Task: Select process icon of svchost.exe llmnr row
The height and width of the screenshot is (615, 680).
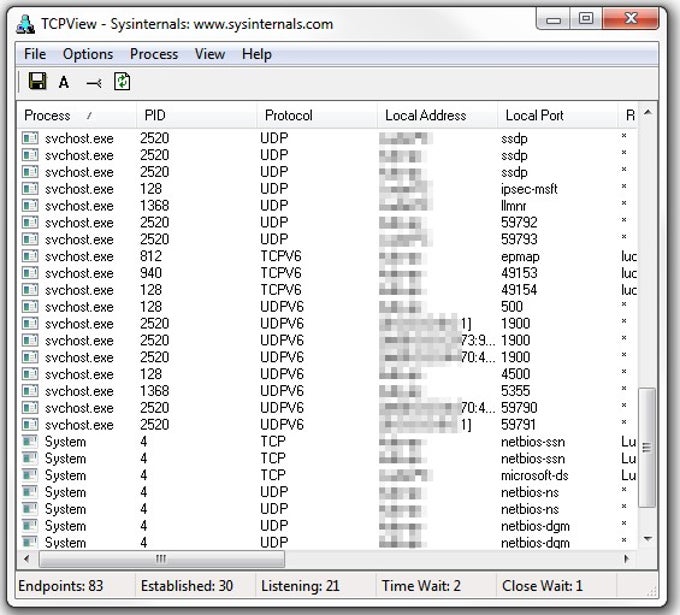Action: click(30, 206)
